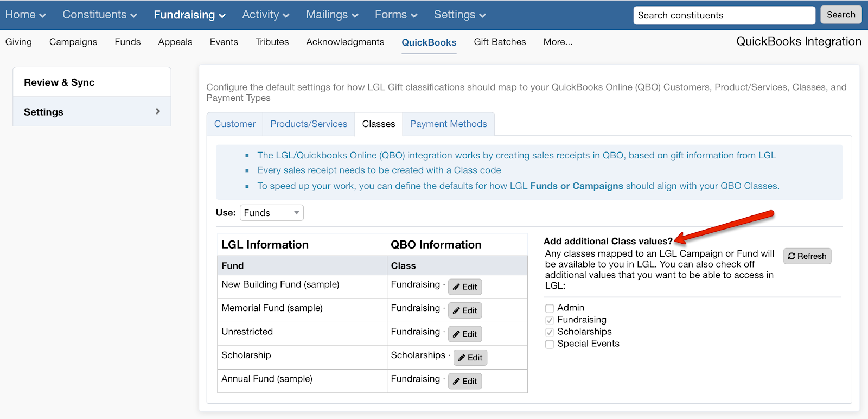Open the Constituents dropdown menu
This screenshot has width=868, height=419.
100,15
